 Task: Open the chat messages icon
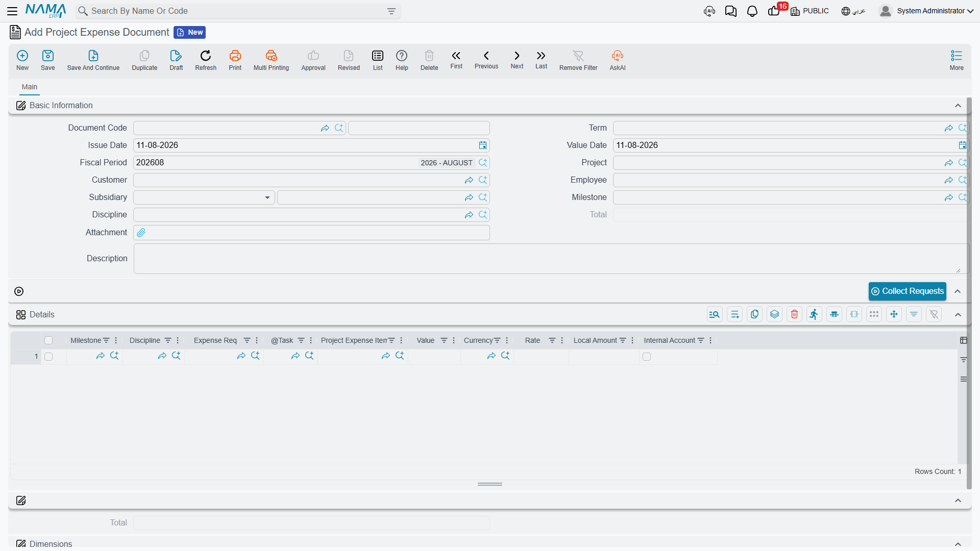coord(731,11)
